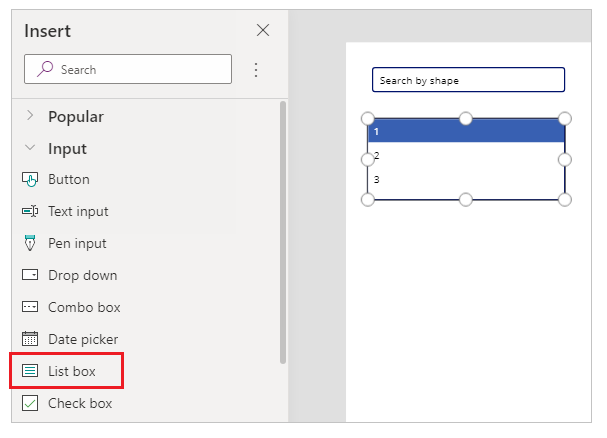Click the top-right resize handle of list box
This screenshot has height=438, width=607.
point(565,118)
